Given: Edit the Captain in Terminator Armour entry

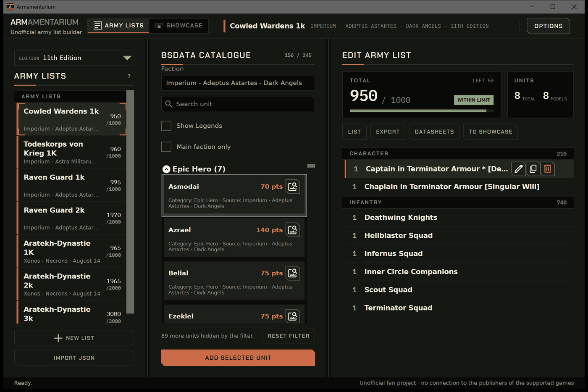Looking at the screenshot, I should point(519,169).
